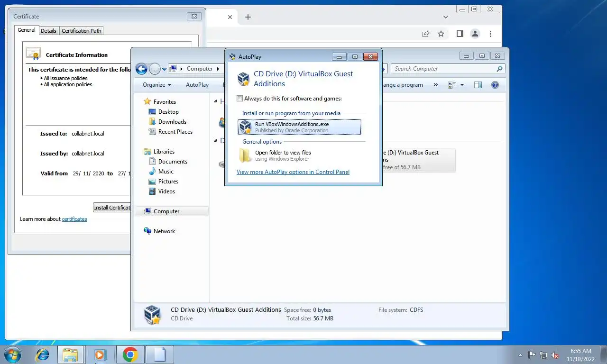This screenshot has height=364, width=607.
Task: Open the certificates help link
Action: [x=74, y=219]
